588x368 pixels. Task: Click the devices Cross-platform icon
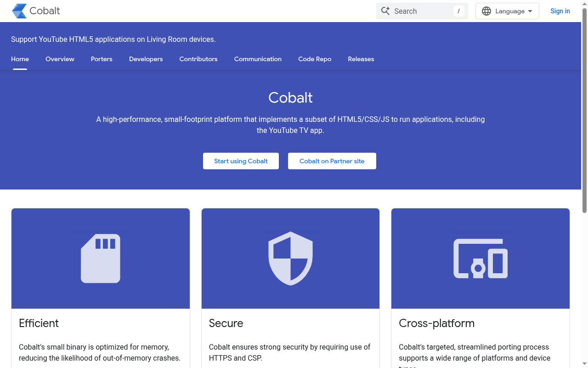point(481,259)
